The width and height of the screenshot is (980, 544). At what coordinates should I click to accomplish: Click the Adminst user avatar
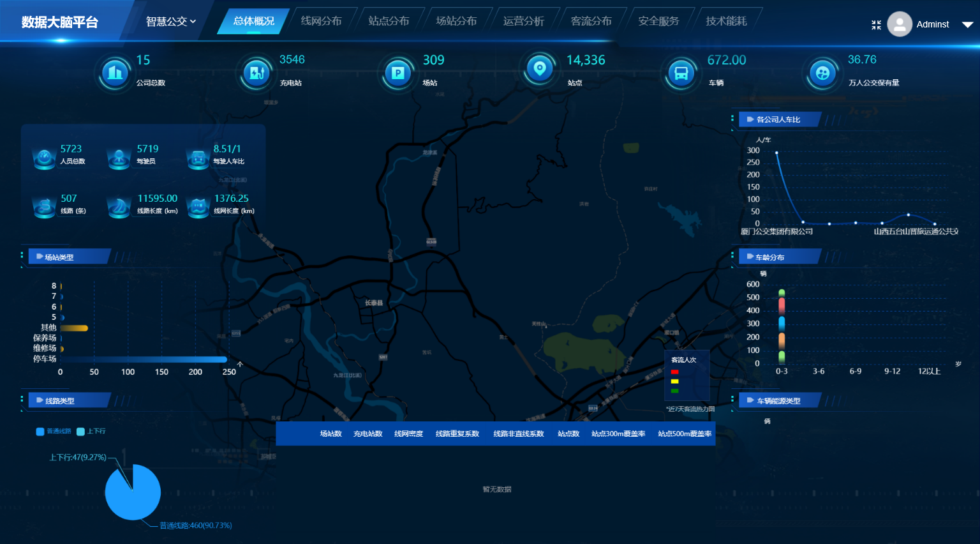900,24
